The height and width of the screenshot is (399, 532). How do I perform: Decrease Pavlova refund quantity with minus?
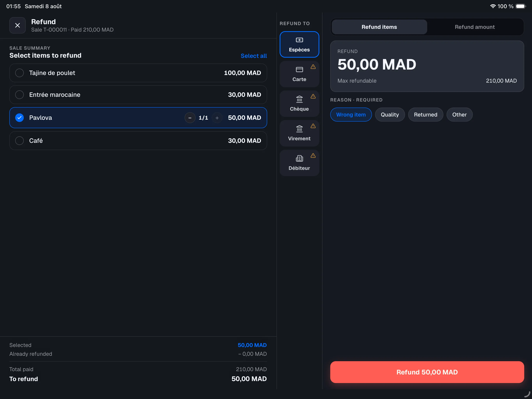(x=190, y=118)
